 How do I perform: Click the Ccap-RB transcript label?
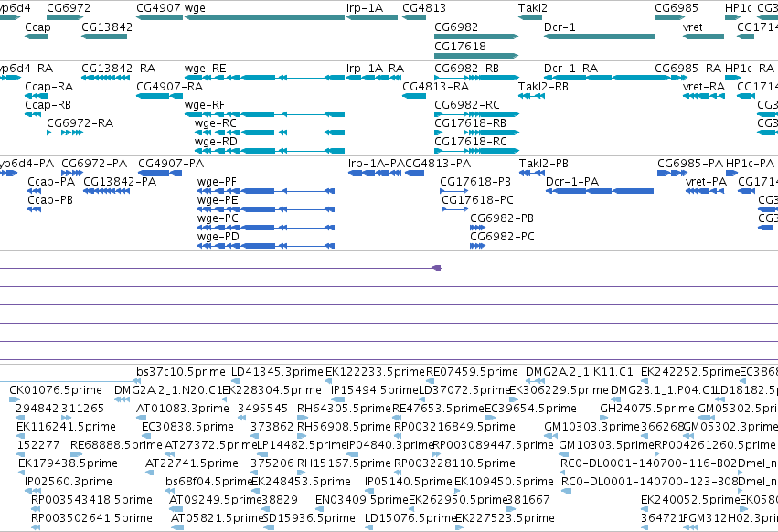48,105
